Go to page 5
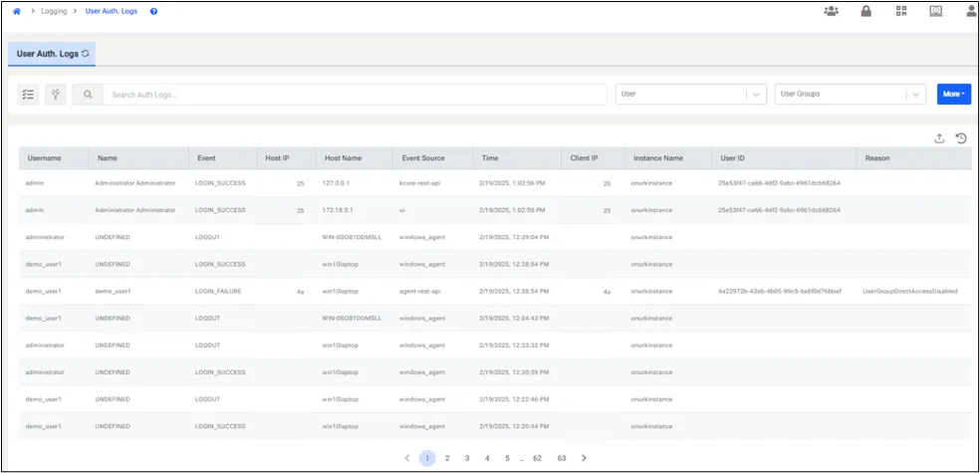 (x=507, y=458)
